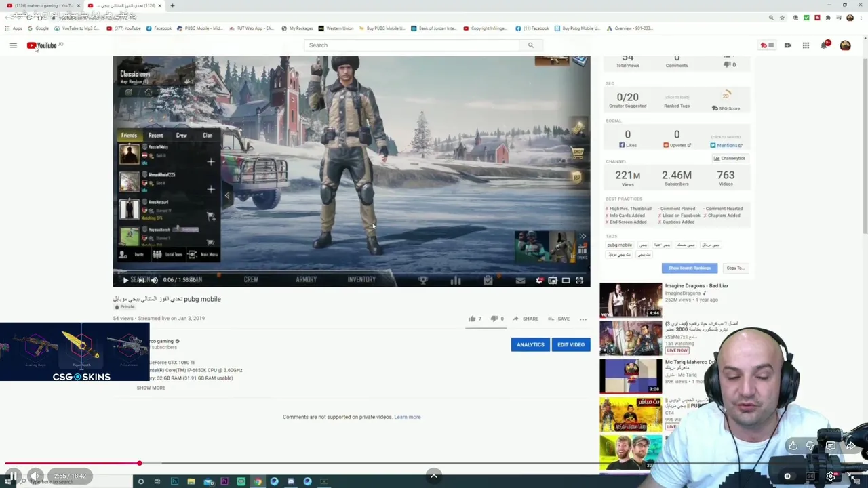Open the TubeBuddy menu icon in header
The image size is (868, 488).
(x=767, y=45)
